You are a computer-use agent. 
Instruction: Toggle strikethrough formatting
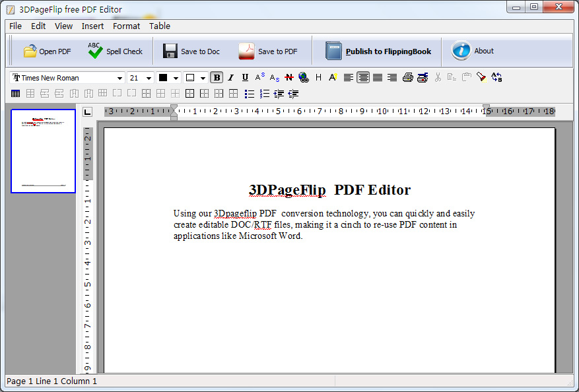pyautogui.click(x=289, y=77)
